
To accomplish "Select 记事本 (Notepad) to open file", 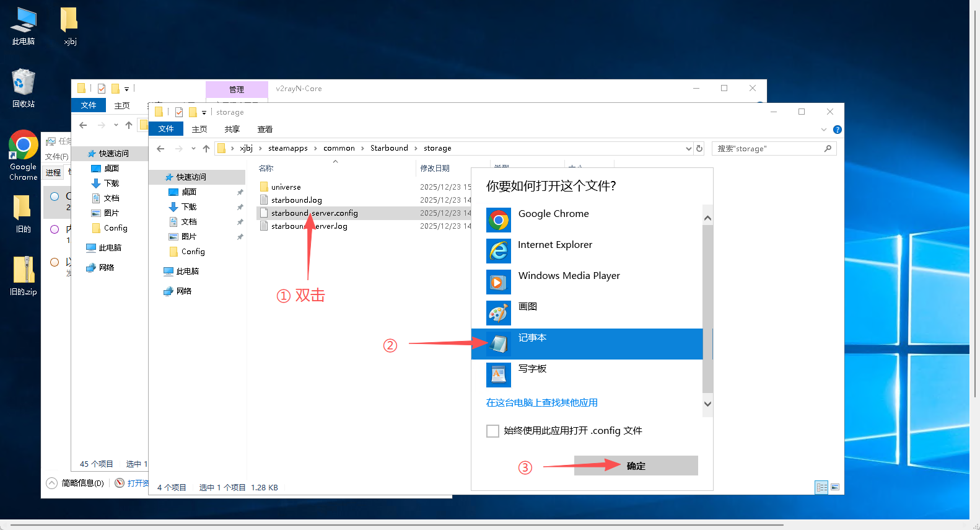I will pos(532,338).
